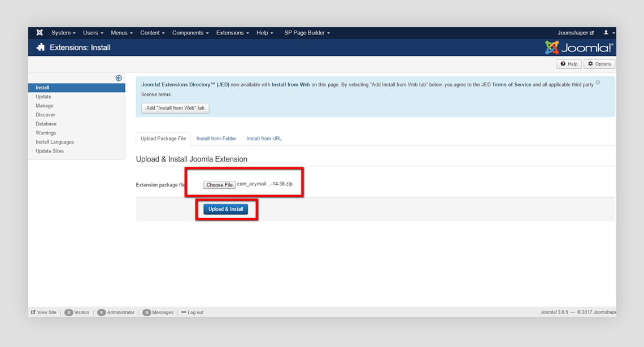Collapse the sidebar with the arrow toggle
This screenshot has height=347, width=644.
click(x=119, y=78)
